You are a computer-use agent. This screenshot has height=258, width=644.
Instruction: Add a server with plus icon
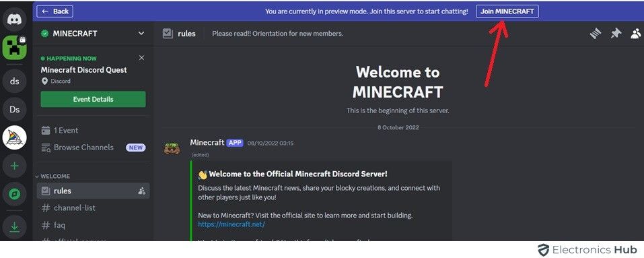pos(15,166)
